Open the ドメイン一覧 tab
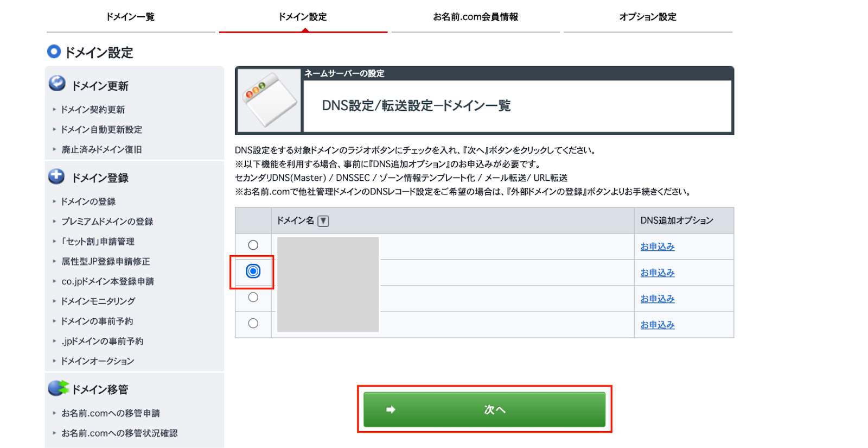The image size is (868, 448). click(x=131, y=17)
